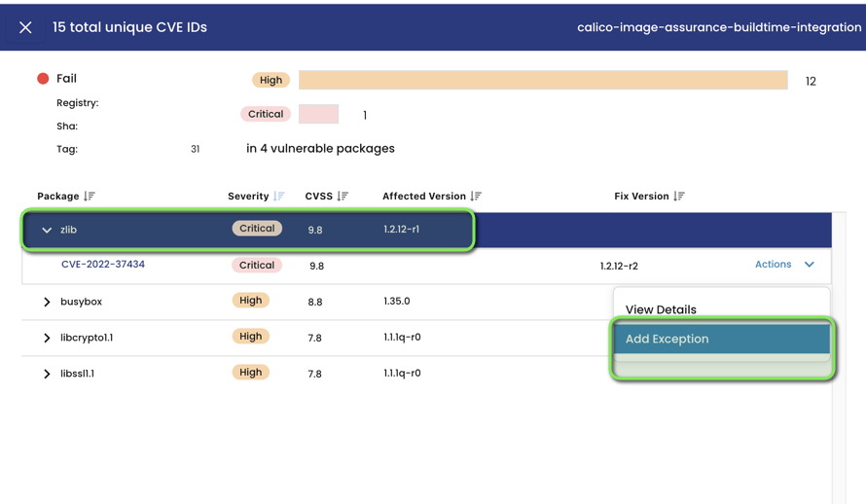
Task: Click the High severity bar
Action: click(543, 80)
